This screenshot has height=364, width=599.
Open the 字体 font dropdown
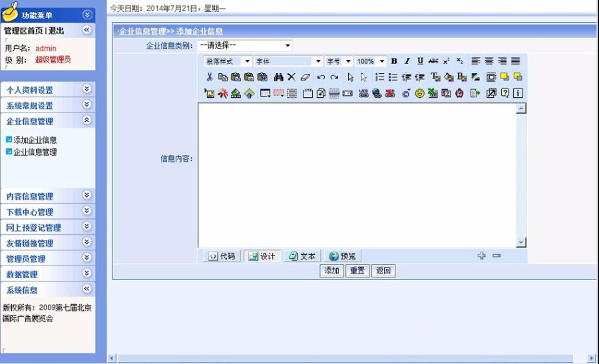pos(288,61)
